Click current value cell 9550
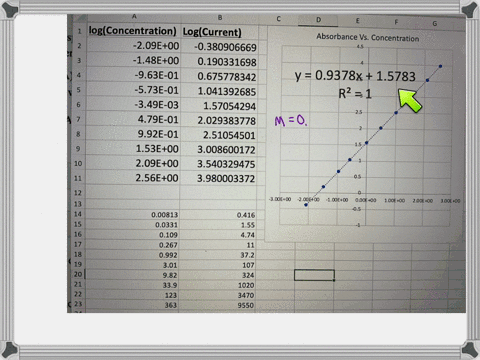Viewport: 480px width, 360px height. 218,305
